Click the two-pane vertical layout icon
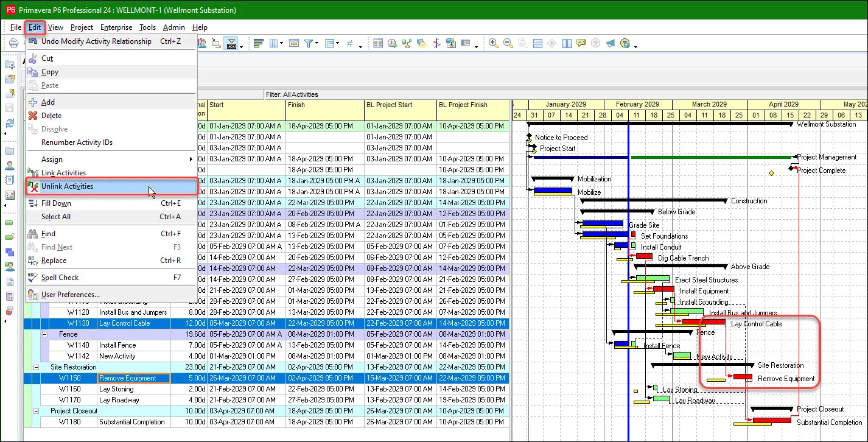 click(567, 43)
